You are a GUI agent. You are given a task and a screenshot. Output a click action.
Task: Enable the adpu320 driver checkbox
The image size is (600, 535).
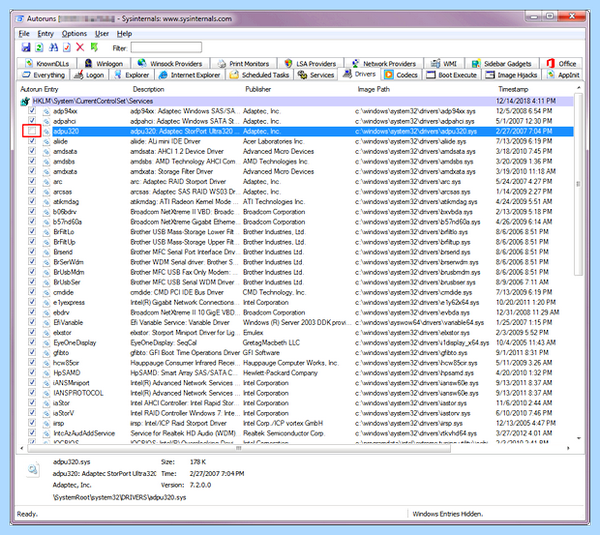pyautogui.click(x=32, y=131)
